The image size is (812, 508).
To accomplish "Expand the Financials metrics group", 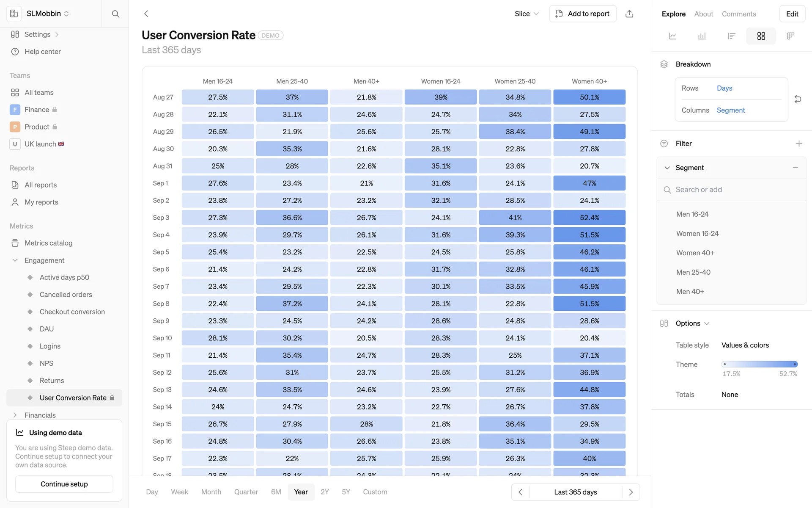I will click(15, 415).
